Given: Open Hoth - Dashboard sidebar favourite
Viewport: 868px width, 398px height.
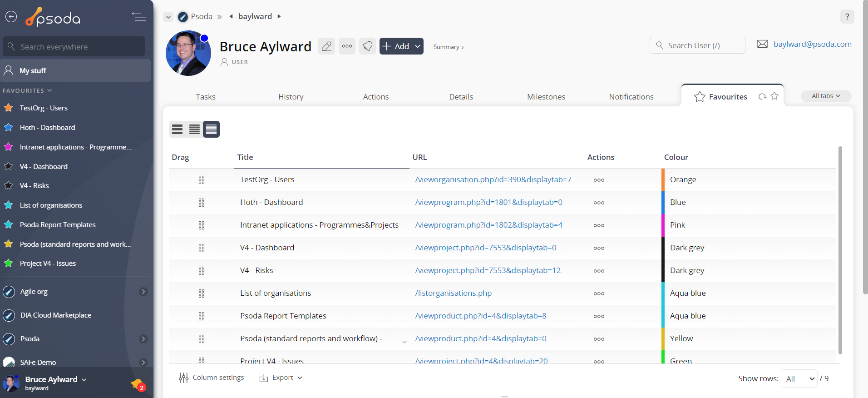Looking at the screenshot, I should coord(47,128).
